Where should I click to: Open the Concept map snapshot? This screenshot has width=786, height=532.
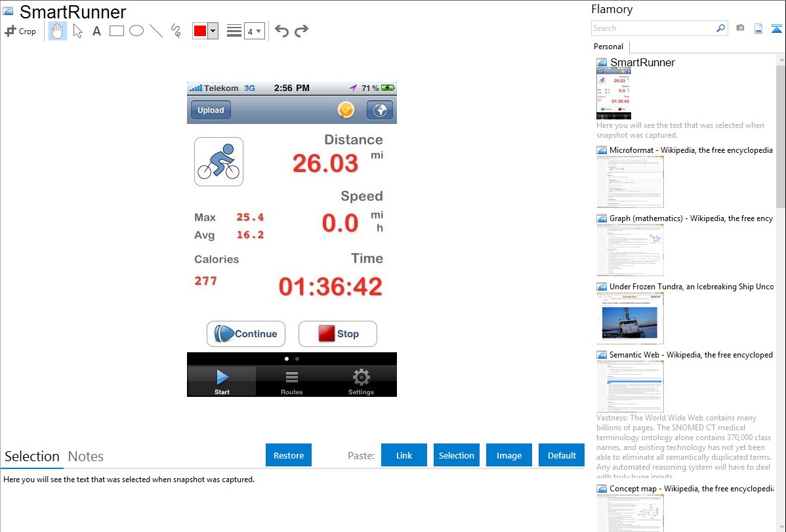(x=630, y=512)
